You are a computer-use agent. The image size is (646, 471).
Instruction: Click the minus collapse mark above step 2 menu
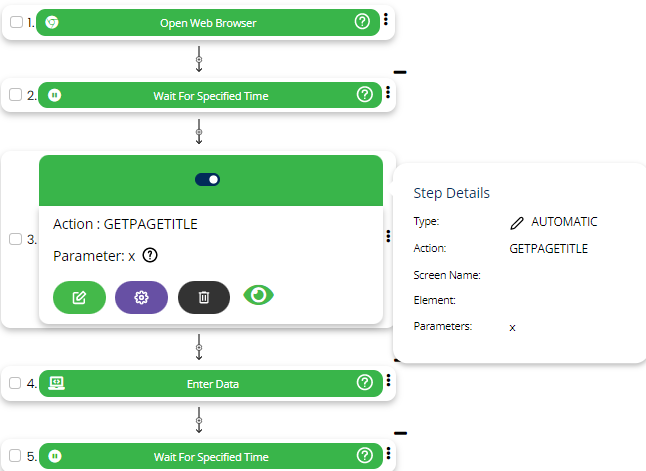point(400,72)
